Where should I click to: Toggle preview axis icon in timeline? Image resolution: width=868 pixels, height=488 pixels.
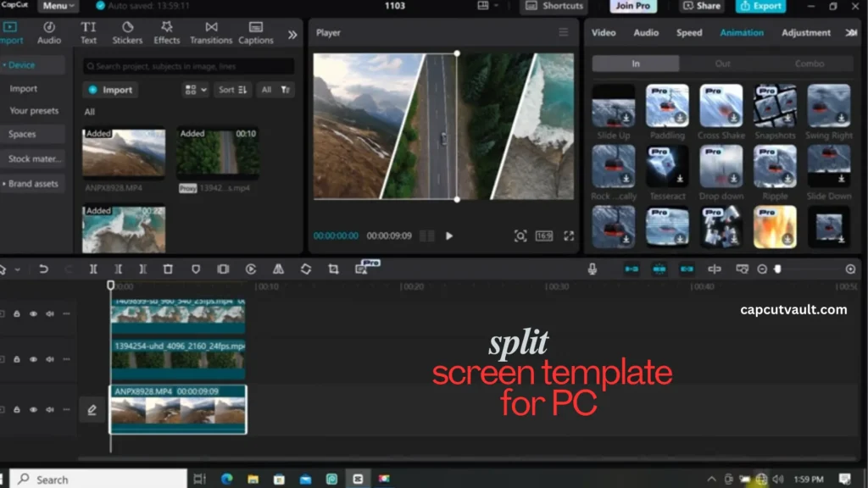[x=715, y=269]
